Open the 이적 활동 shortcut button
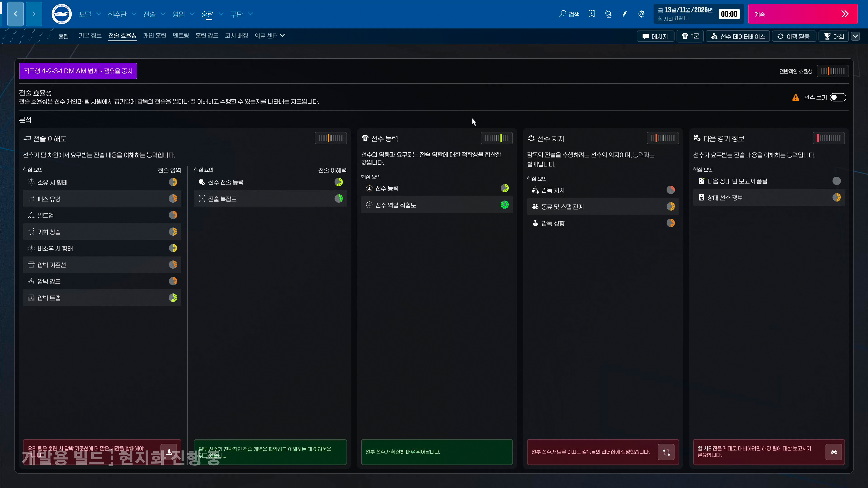 click(x=794, y=36)
